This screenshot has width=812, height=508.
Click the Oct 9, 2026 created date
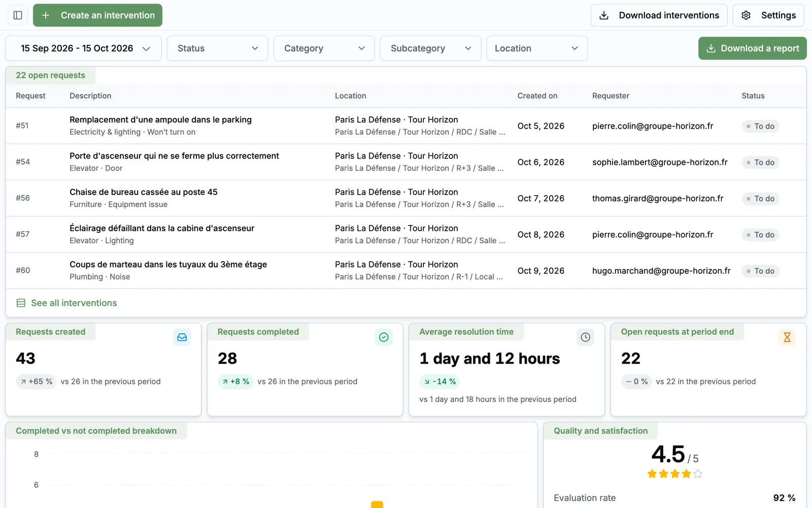click(541, 271)
